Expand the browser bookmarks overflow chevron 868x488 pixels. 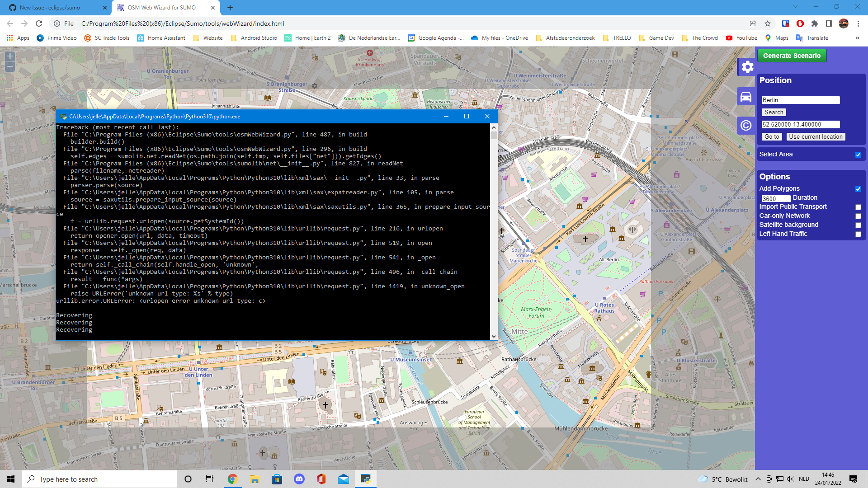[x=858, y=38]
